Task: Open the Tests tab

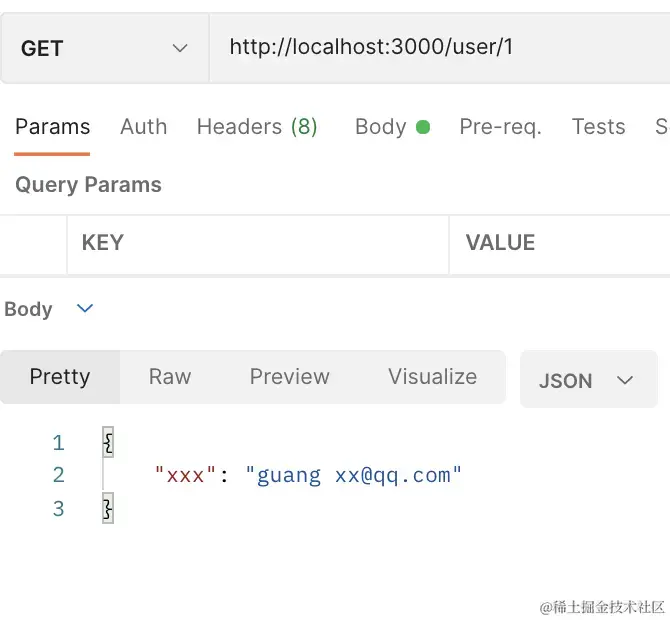Action: 598,127
